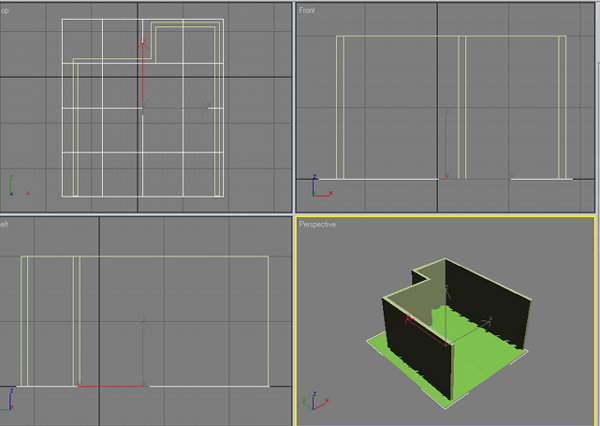Click the red gizmo axis line in Left viewport
The height and width of the screenshot is (426, 600).
pyautogui.click(x=111, y=386)
